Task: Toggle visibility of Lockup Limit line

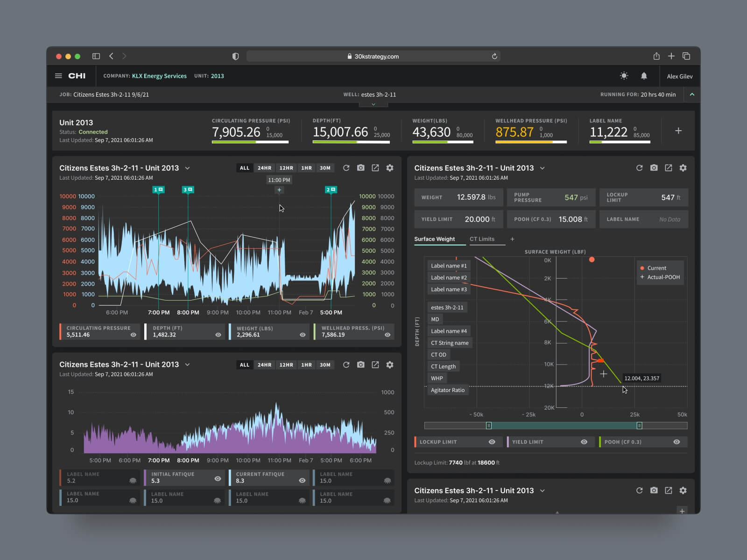Action: (492, 442)
